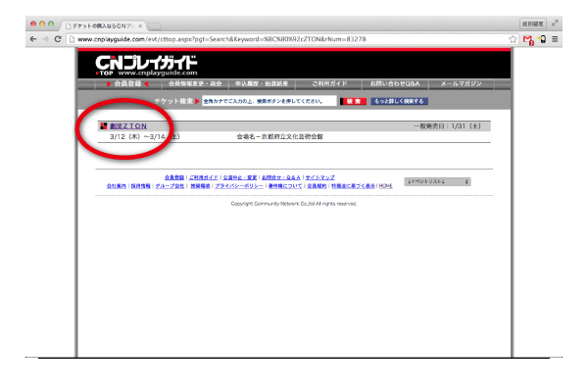Open the ご利用ガイド menu item in the navigation bar

(329, 83)
